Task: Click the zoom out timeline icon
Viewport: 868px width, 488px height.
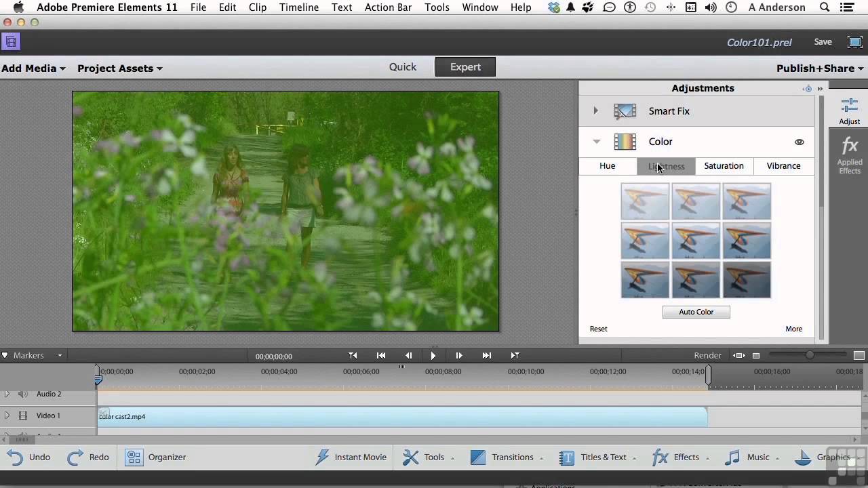Action: (756, 355)
